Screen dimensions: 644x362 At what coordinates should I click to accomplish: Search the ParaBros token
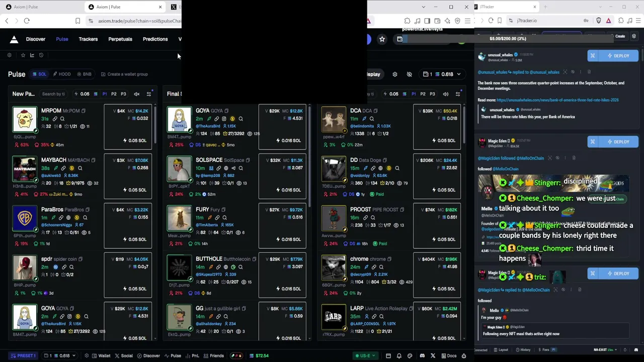[x=85, y=218]
